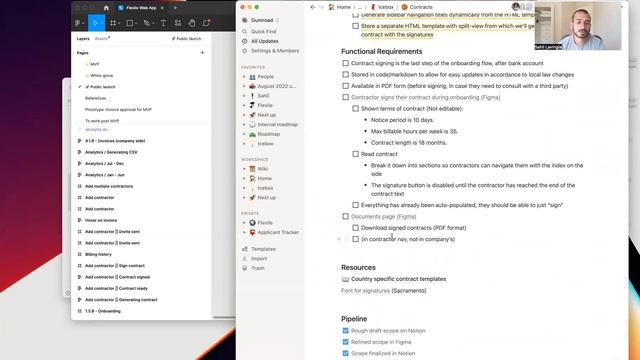The height and width of the screenshot is (360, 640).
Task: Add a new page in Figma Pages
Action: pyautogui.click(x=202, y=53)
